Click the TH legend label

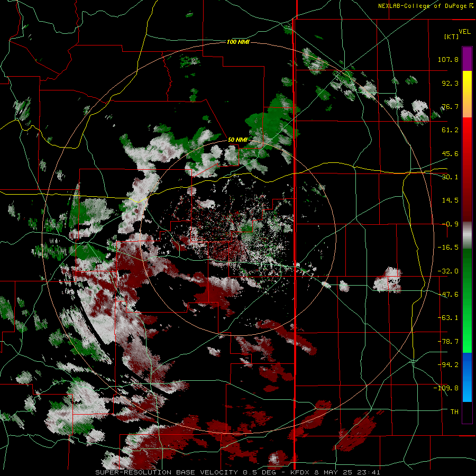click(x=454, y=411)
